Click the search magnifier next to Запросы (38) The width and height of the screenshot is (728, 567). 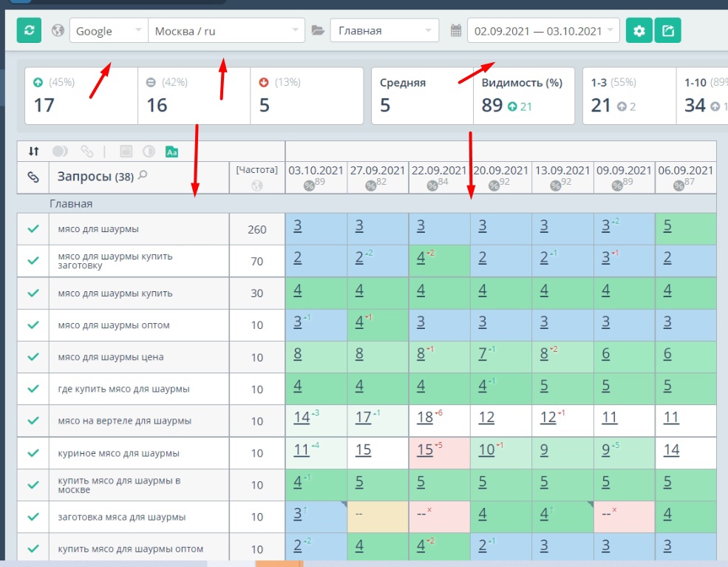point(143,175)
